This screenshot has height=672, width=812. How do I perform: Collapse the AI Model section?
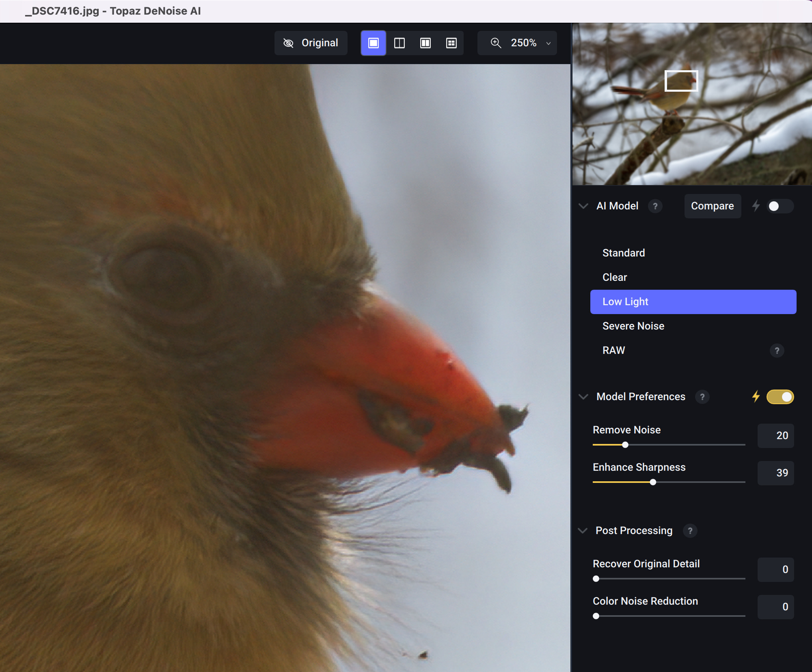pyautogui.click(x=583, y=206)
